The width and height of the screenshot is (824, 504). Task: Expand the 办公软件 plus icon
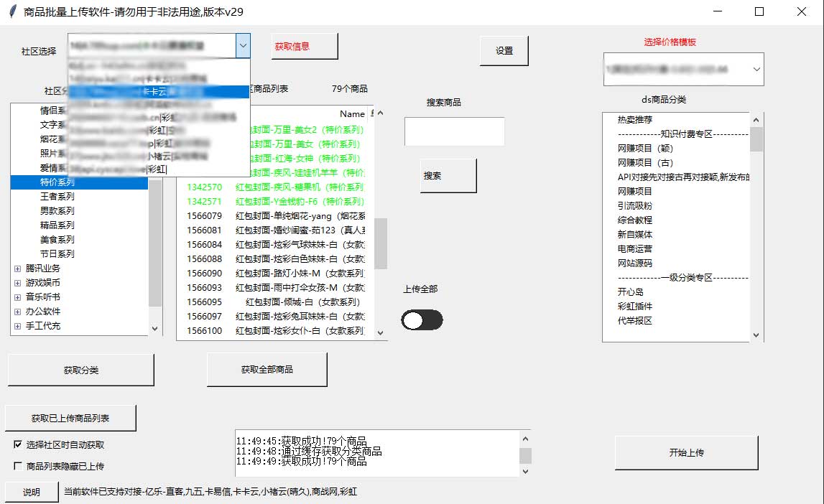pyautogui.click(x=17, y=312)
